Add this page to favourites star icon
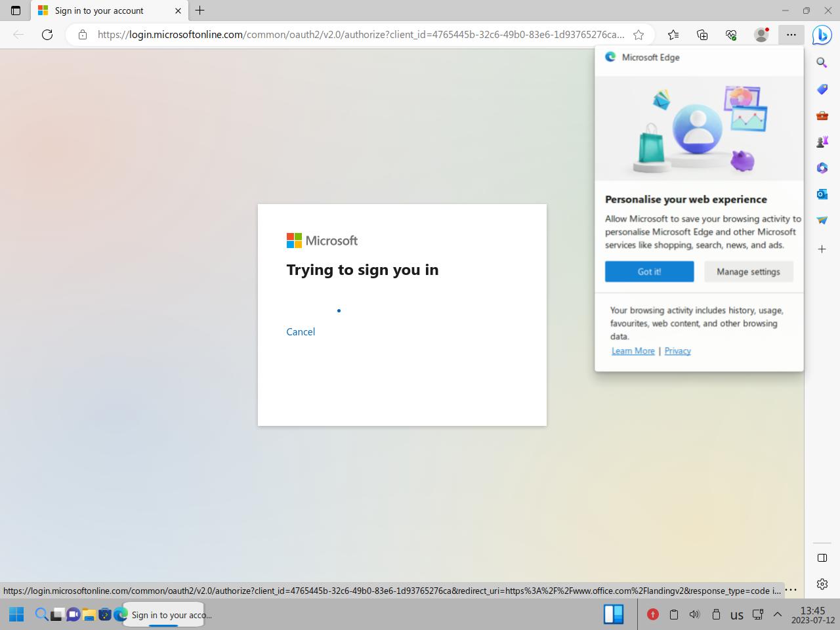The width and height of the screenshot is (840, 630). point(639,35)
